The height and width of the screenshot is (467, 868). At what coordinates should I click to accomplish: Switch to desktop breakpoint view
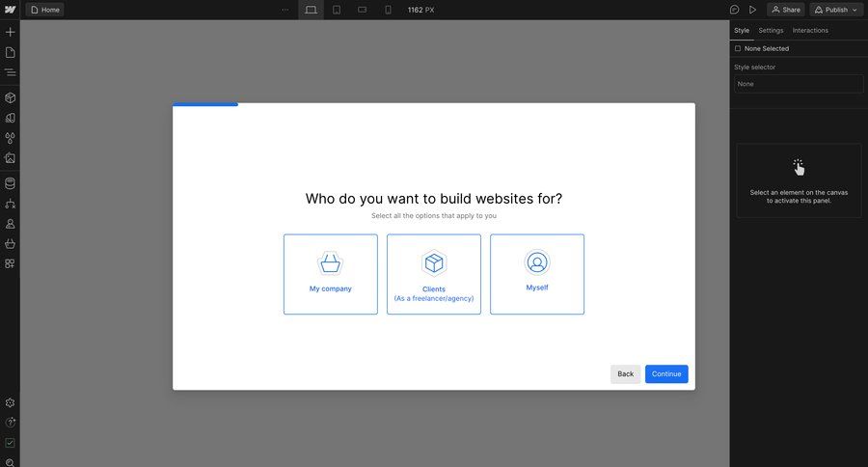(x=312, y=10)
